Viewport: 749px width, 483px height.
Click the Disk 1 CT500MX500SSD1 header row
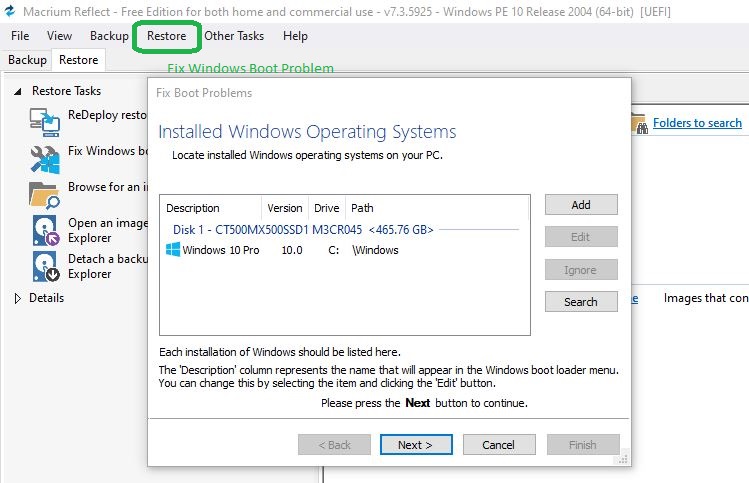pos(344,230)
